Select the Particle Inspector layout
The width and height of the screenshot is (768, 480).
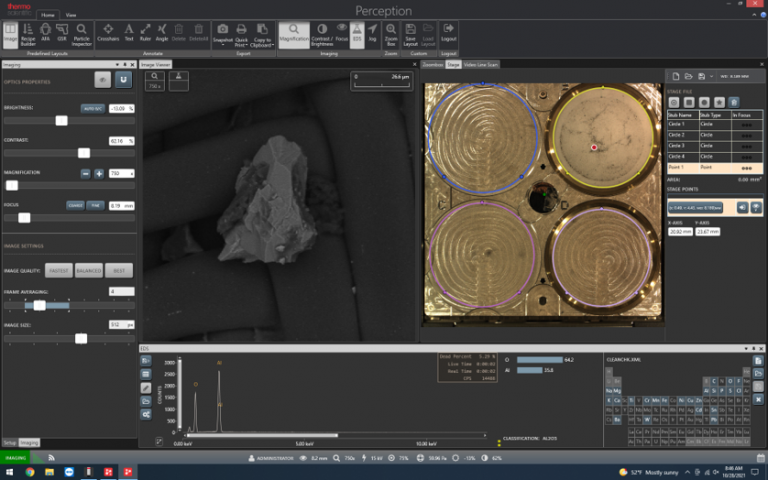click(82, 33)
